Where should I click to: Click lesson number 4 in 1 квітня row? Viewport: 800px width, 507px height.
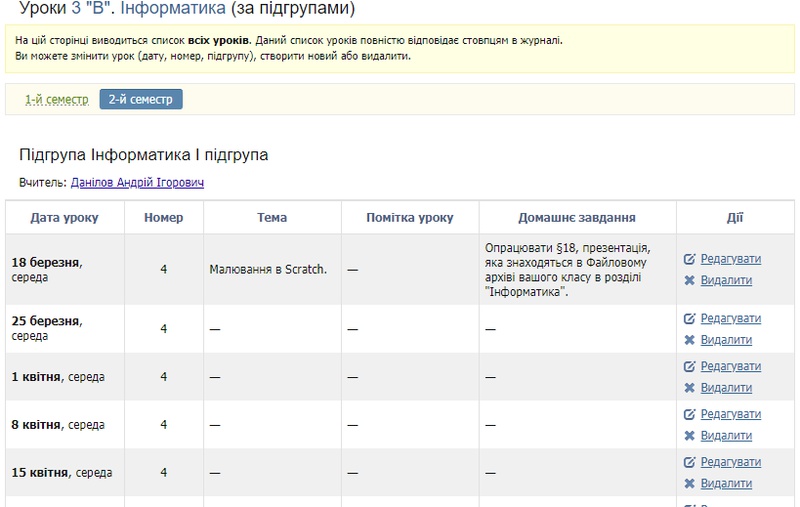point(164,377)
